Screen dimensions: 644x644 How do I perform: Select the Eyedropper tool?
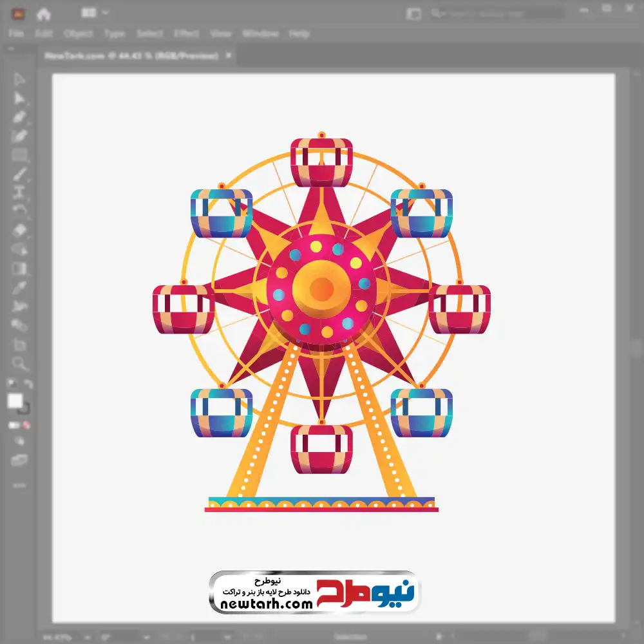(19, 287)
